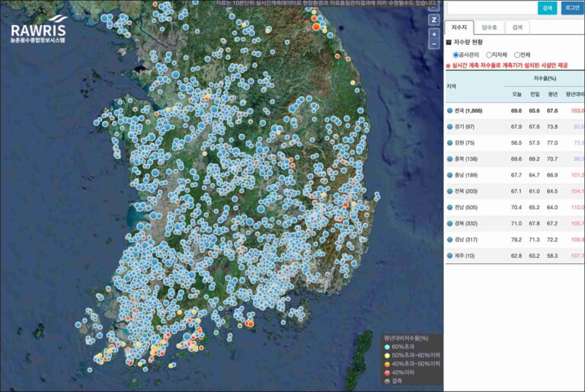585x392 pixels.
Task: Zoom in the map with plus button
Action: [x=434, y=34]
